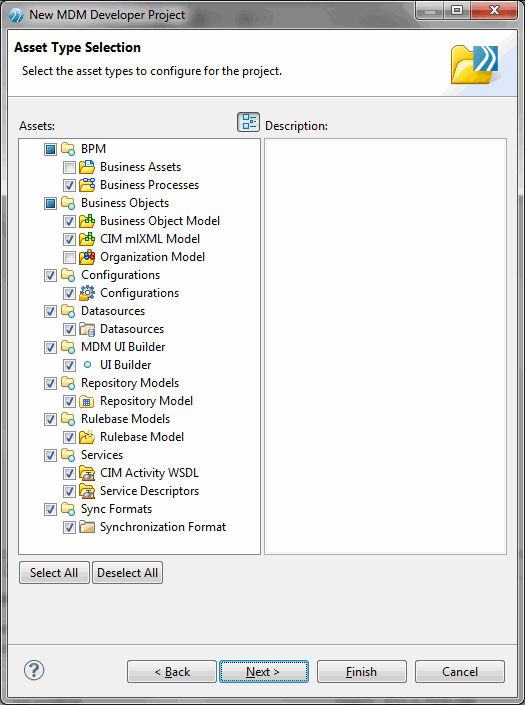
Task: Toggle the BPM checkbox
Action: [x=50, y=149]
